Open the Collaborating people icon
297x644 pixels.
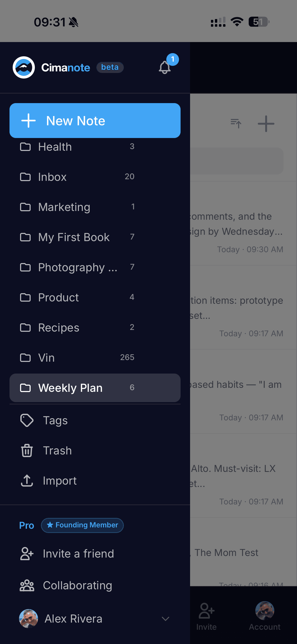[26, 585]
